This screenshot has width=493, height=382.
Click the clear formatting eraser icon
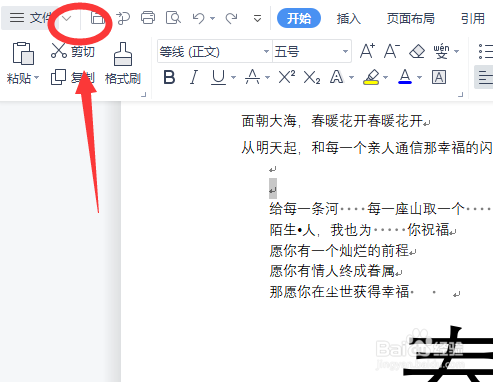(x=417, y=51)
